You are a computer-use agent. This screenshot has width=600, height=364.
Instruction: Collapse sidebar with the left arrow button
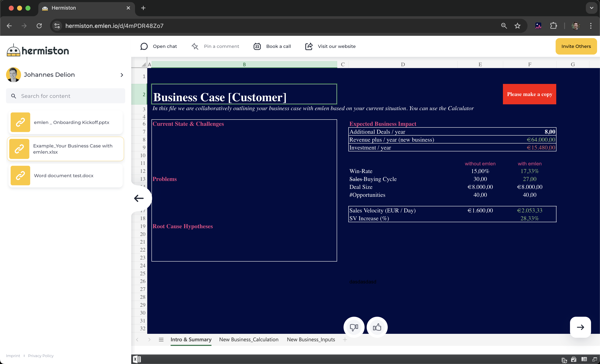tap(139, 198)
